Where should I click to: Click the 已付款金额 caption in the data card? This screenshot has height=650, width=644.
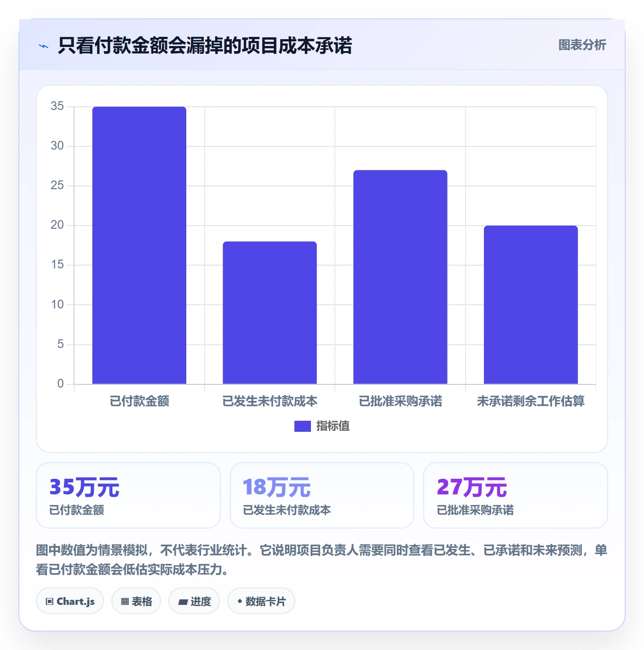(x=77, y=510)
